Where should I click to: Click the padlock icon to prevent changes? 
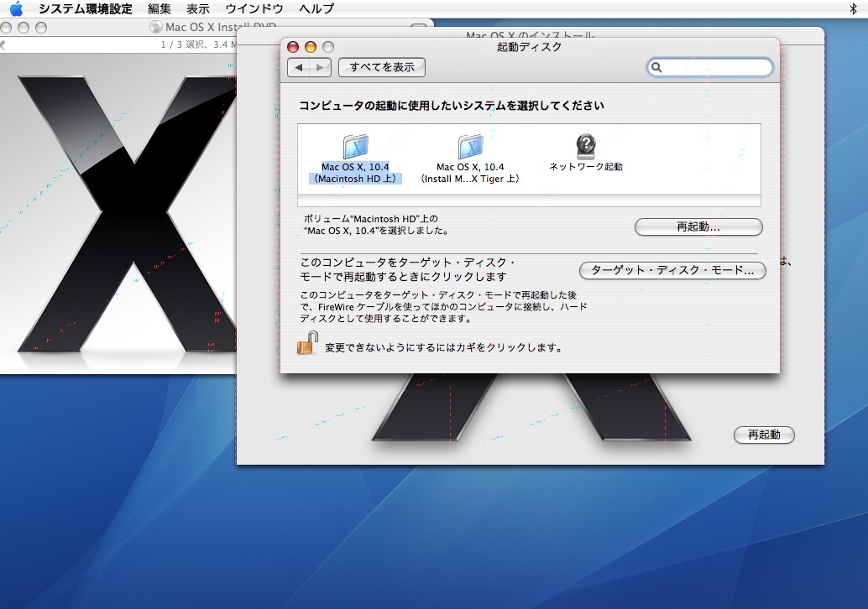pos(308,343)
